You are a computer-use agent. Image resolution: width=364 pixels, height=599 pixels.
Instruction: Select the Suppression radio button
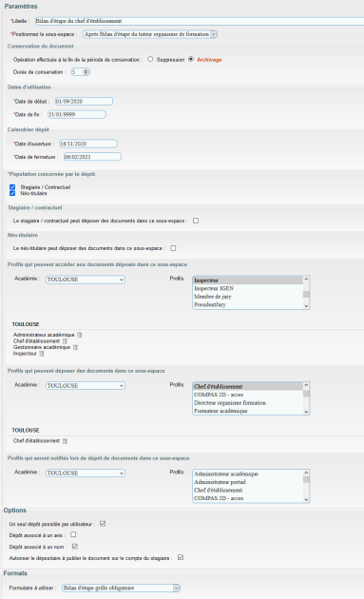(150, 59)
